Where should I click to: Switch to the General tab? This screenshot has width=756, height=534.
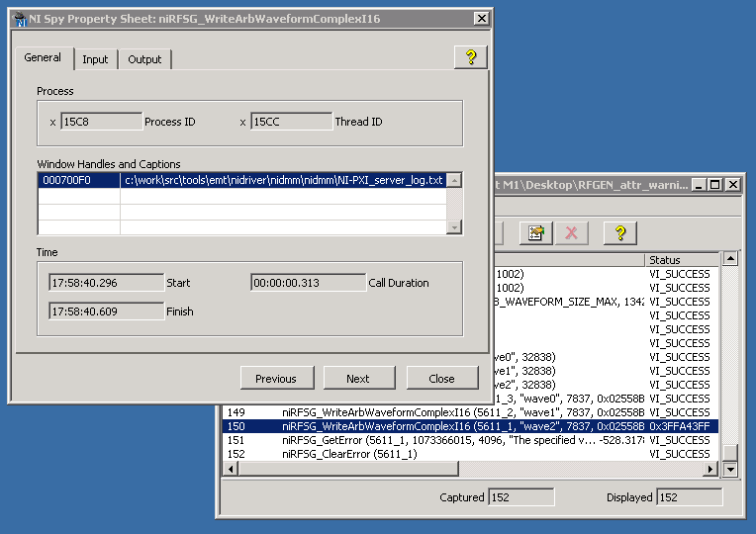[x=43, y=57]
